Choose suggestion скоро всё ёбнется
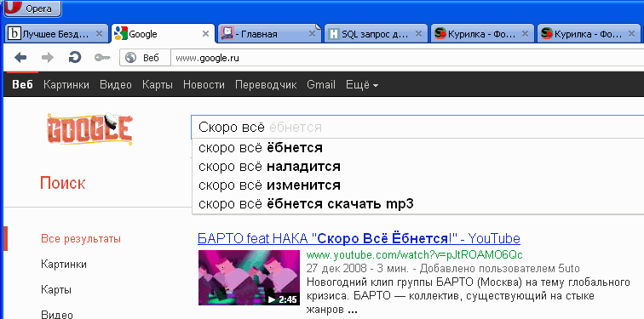This screenshot has height=319, width=644. tap(418, 148)
